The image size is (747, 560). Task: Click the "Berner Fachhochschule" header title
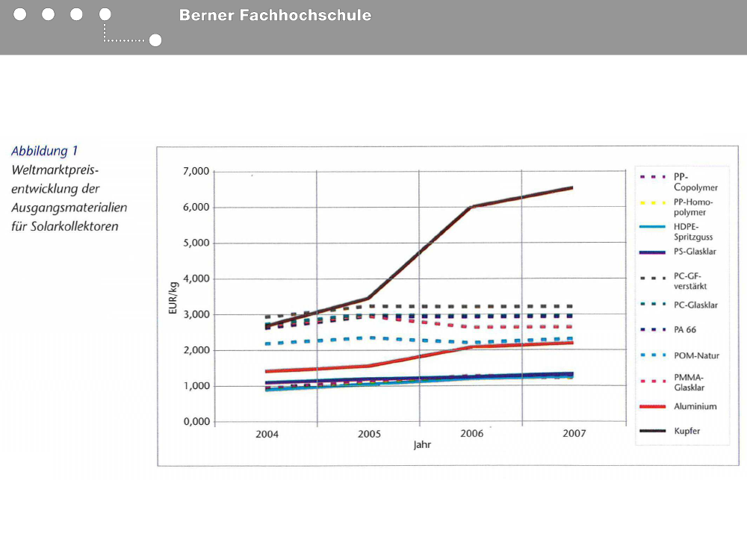coord(275,15)
